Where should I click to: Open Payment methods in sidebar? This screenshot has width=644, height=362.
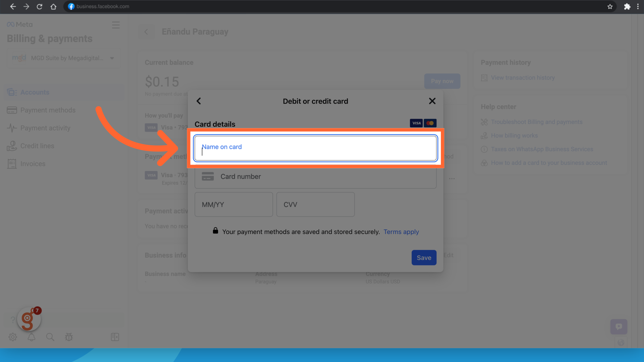pos(48,110)
